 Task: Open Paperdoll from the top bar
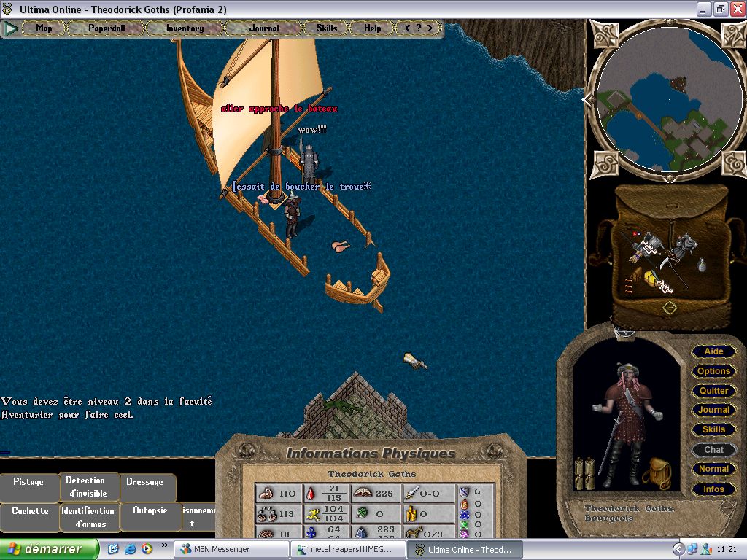(107, 28)
